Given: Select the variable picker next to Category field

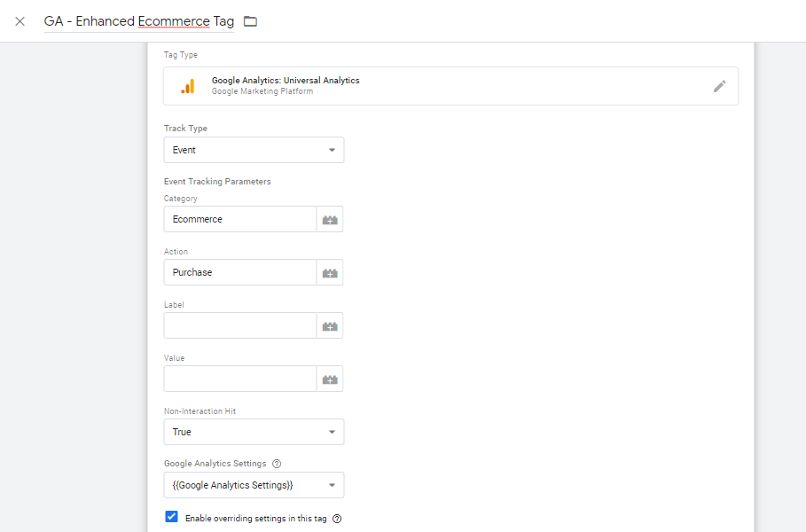Looking at the screenshot, I should tap(330, 219).
